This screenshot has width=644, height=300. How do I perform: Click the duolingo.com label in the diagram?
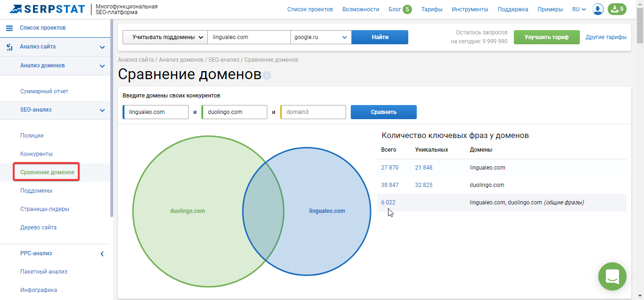(188, 211)
